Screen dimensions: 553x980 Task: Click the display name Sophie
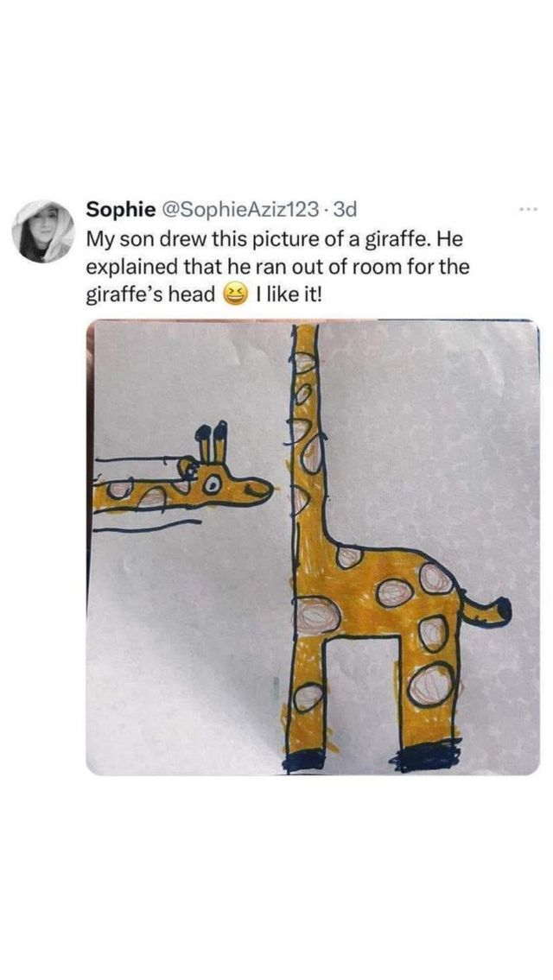(x=121, y=209)
